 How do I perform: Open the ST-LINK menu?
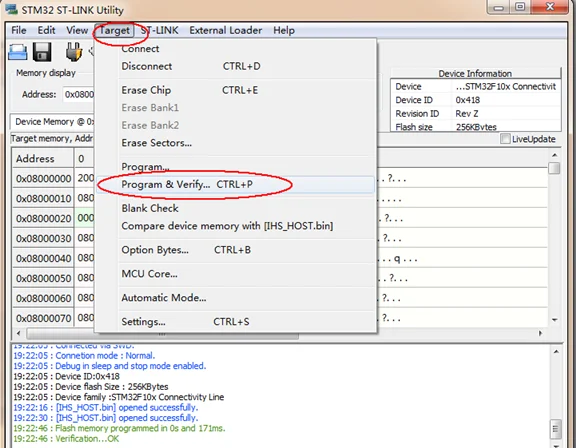click(160, 30)
